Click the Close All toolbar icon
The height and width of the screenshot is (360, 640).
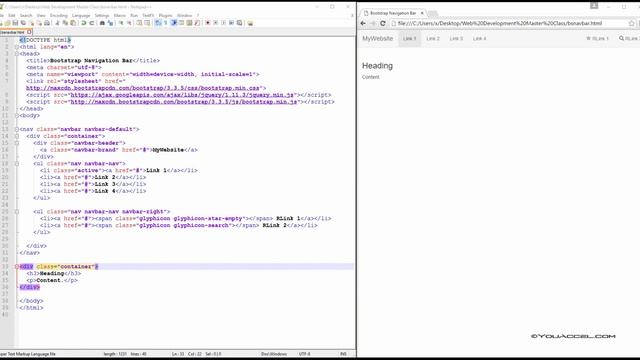coord(40,23)
